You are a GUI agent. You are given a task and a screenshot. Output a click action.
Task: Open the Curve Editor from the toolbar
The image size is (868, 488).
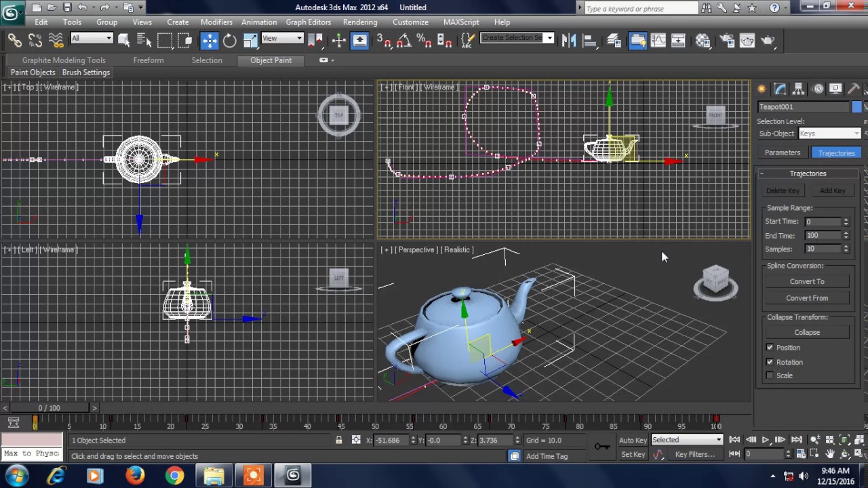pyautogui.click(x=658, y=41)
